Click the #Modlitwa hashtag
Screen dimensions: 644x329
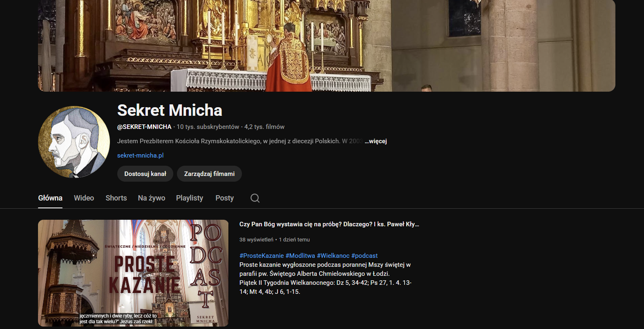tap(300, 256)
